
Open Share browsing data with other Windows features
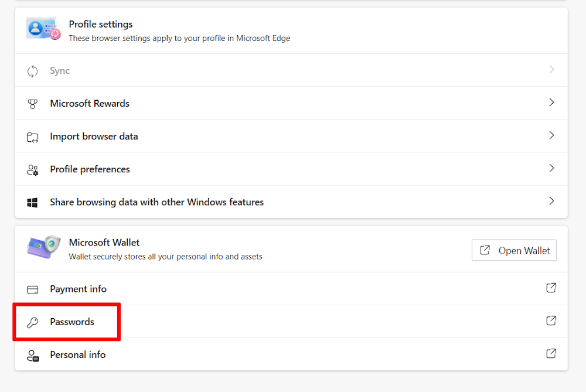[x=291, y=202]
